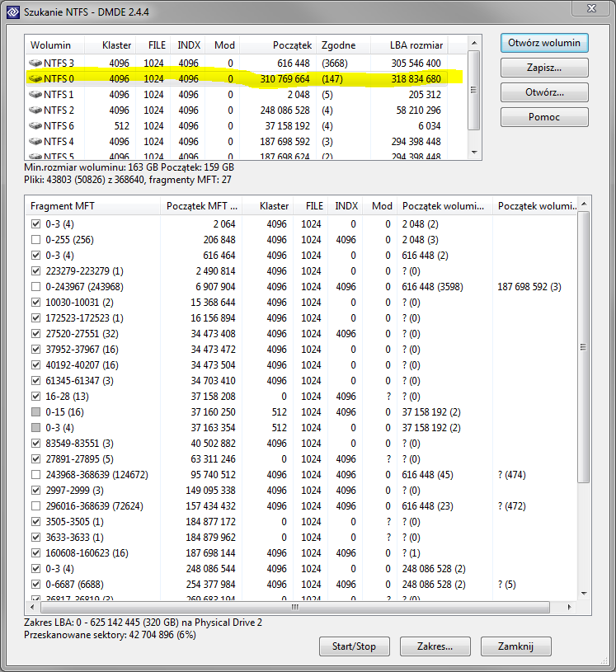Image resolution: width=616 pixels, height=672 pixels.
Task: Click down arrow of fragment list scrollbar
Action: [583, 594]
